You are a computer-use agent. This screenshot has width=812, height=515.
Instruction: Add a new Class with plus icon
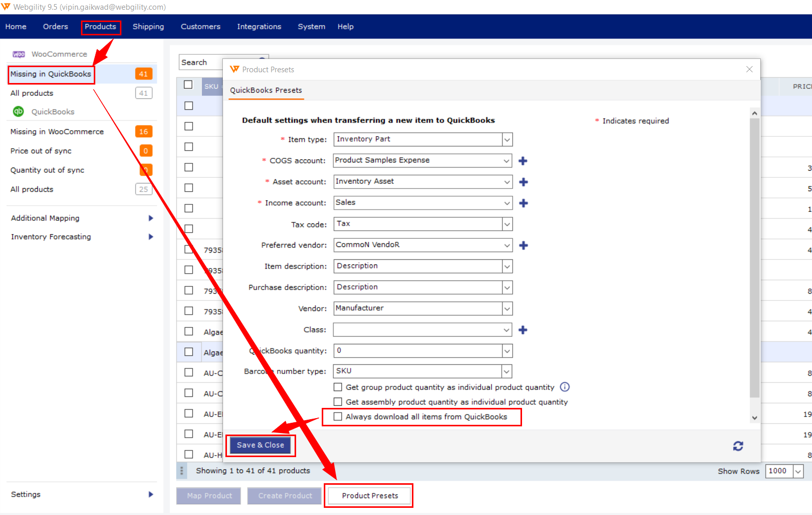tap(523, 330)
